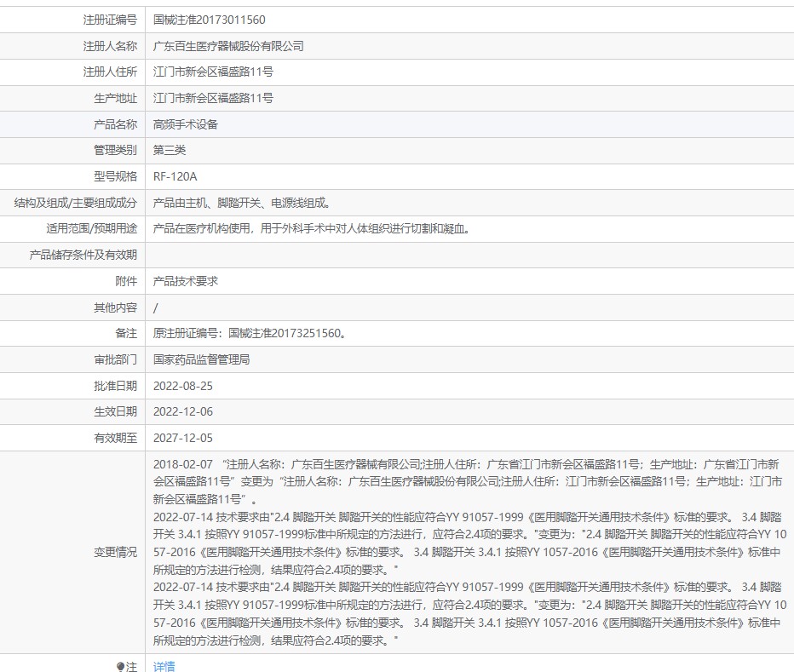This screenshot has height=672, width=794.
Task: Select the change date 2018-02-07
Action: tap(183, 464)
